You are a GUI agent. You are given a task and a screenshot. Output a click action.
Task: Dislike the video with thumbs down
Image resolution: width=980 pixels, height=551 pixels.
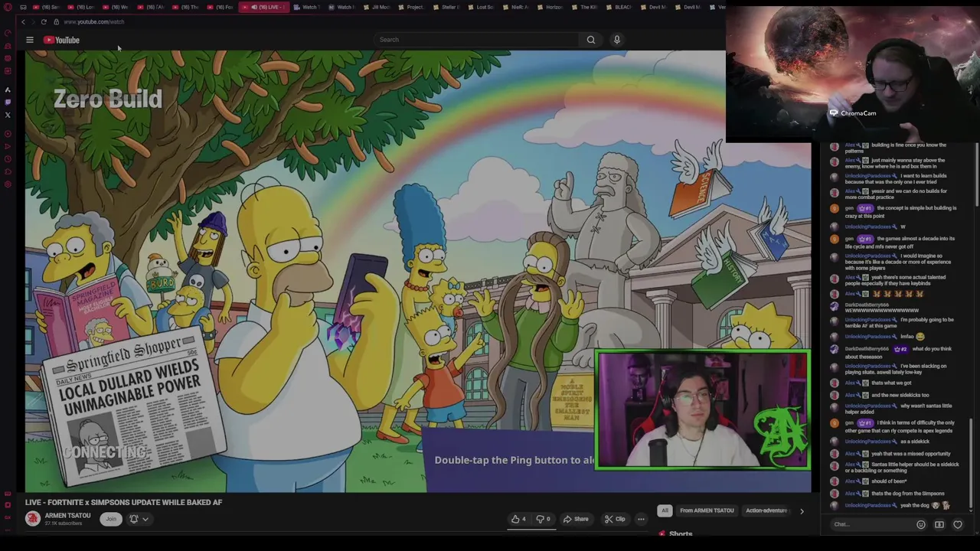click(x=543, y=519)
